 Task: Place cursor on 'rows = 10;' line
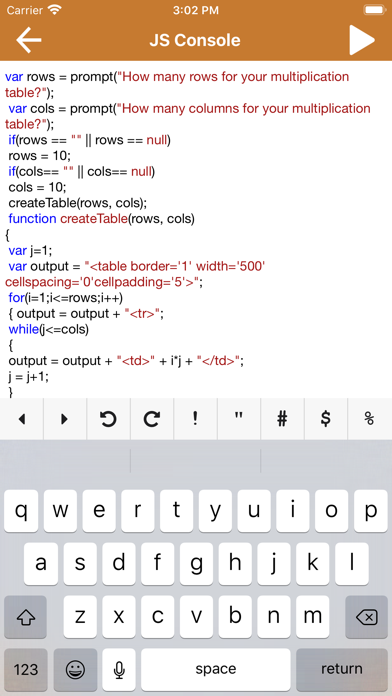click(40, 156)
